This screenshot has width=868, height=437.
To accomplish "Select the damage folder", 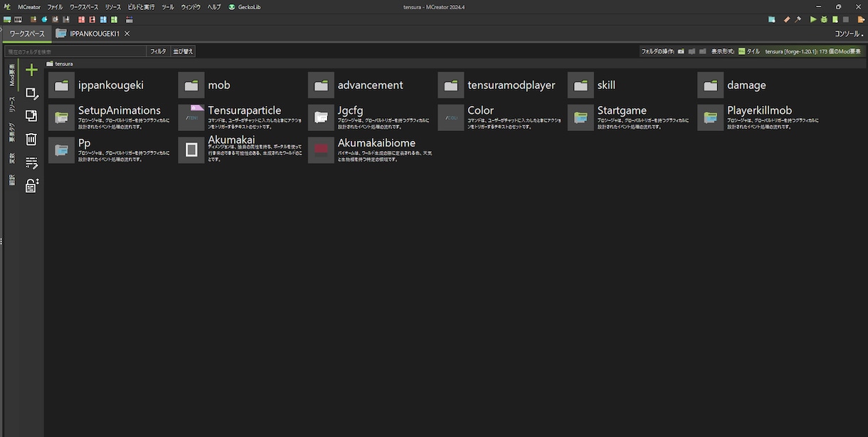I will click(x=733, y=85).
